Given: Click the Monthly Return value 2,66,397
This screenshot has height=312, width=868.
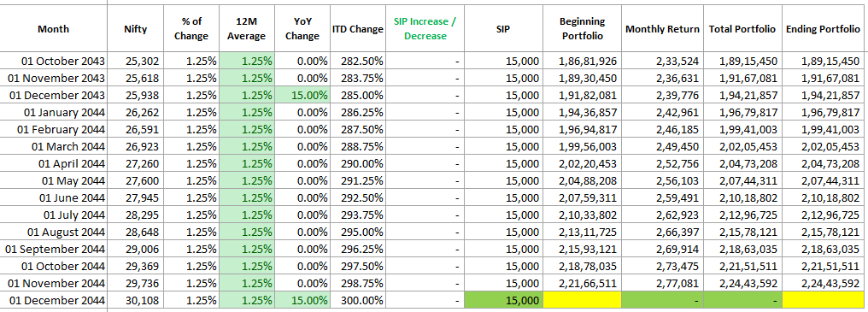Looking at the screenshot, I should pyautogui.click(x=663, y=232).
